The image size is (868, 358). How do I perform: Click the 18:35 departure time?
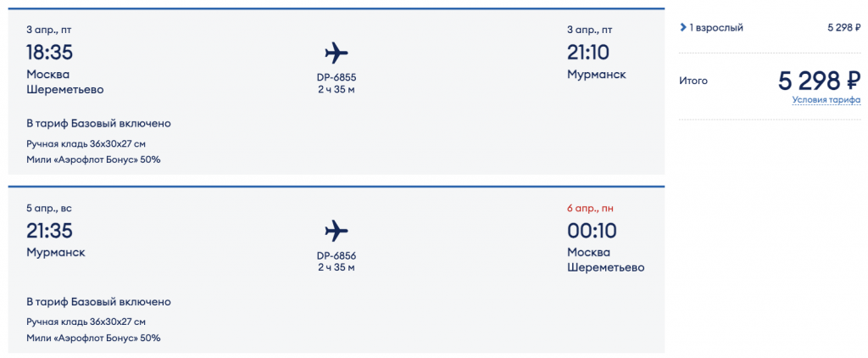(x=49, y=53)
